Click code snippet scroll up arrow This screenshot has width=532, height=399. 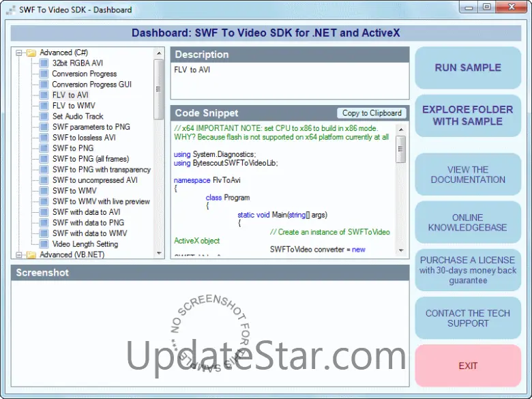(401, 130)
